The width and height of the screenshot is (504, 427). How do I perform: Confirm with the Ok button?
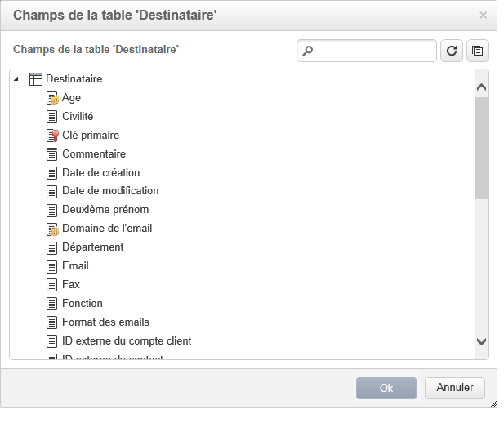[x=386, y=388]
